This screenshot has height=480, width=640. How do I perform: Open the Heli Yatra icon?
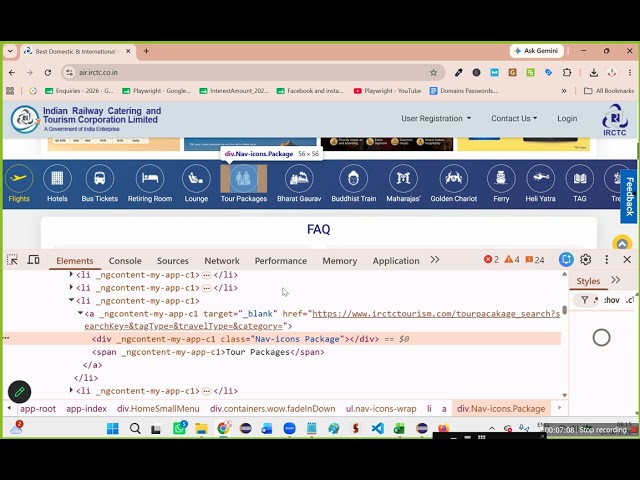(540, 178)
